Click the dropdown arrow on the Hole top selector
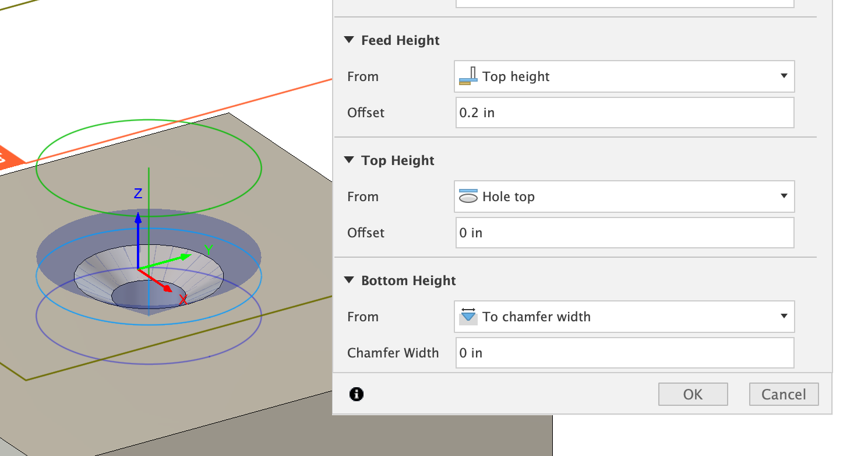Image resolution: width=868 pixels, height=456 pixels. click(x=784, y=197)
